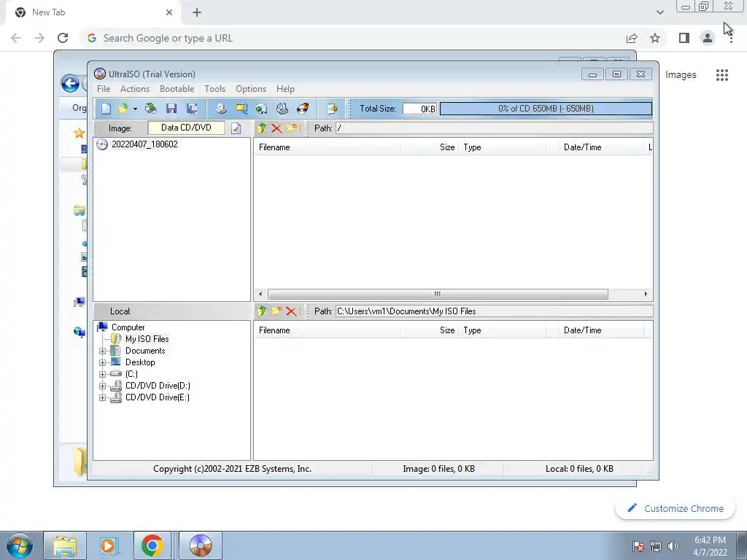Click the image pane Path field showing /

[494, 128]
